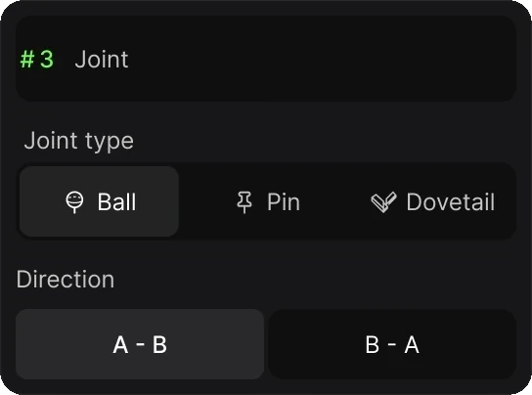Click the word "Ball" in the selector
This screenshot has height=395, width=532.
click(x=116, y=202)
